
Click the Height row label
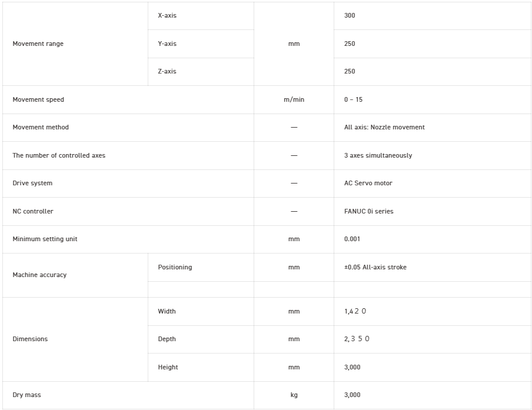point(168,367)
